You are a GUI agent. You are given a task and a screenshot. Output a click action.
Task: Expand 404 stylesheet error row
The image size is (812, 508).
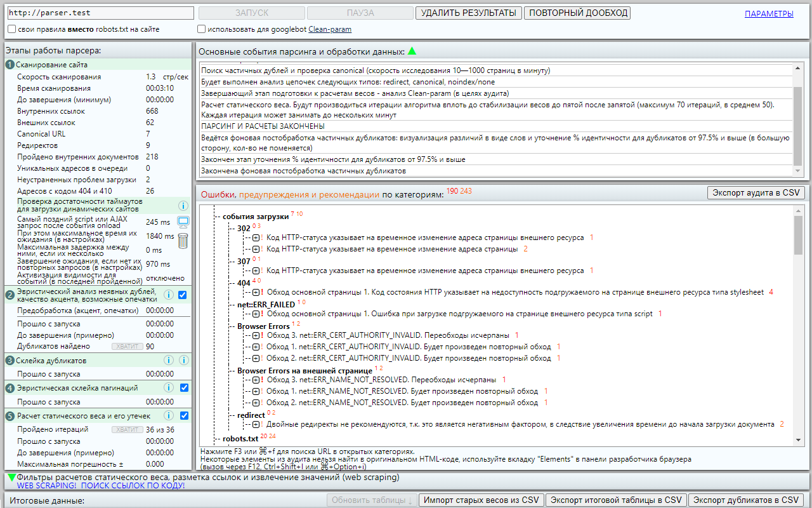[x=256, y=292]
